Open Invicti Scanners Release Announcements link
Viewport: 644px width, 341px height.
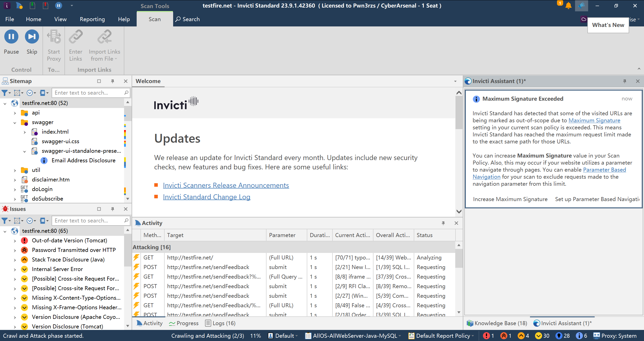[226, 185]
